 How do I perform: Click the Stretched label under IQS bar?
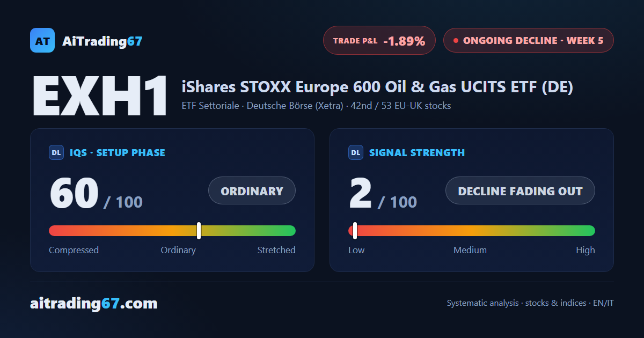point(276,250)
